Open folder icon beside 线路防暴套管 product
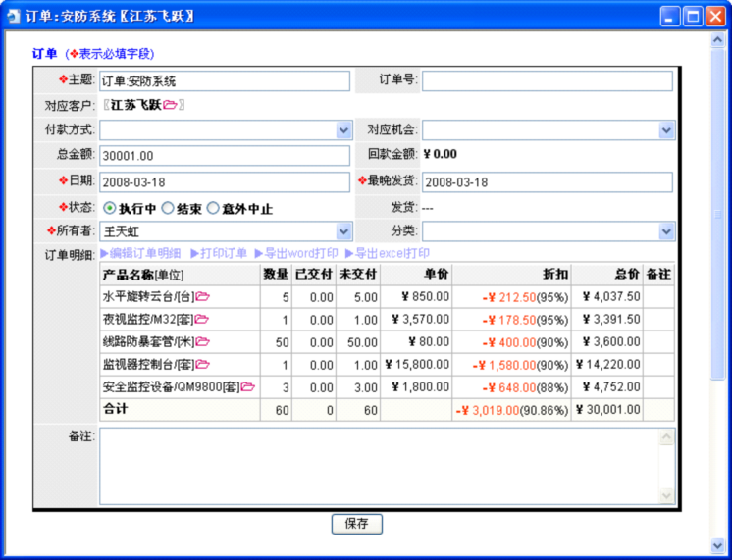 tap(202, 341)
